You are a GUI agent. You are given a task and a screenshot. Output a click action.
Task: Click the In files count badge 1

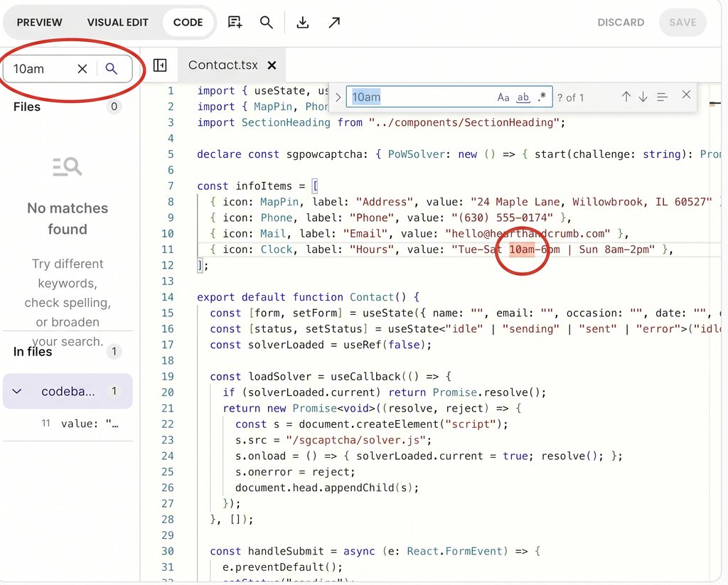tap(114, 351)
